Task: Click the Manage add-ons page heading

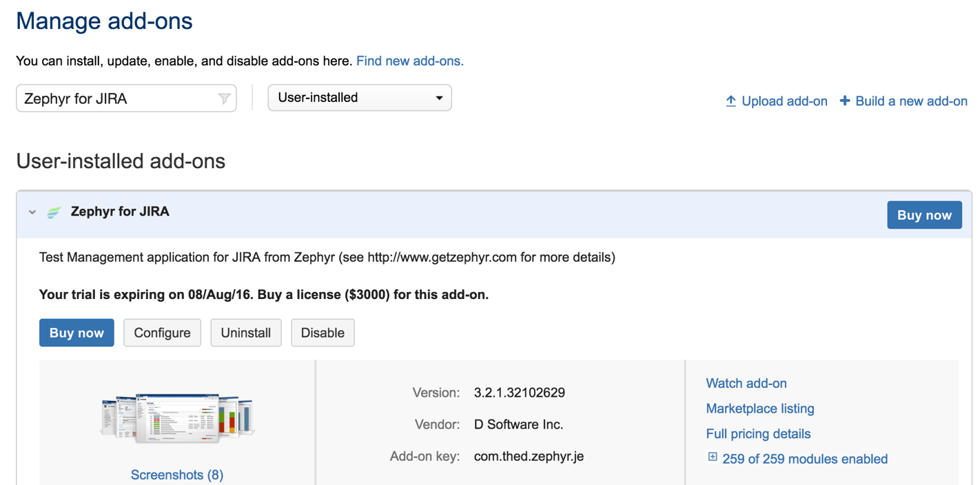Action: (x=105, y=21)
